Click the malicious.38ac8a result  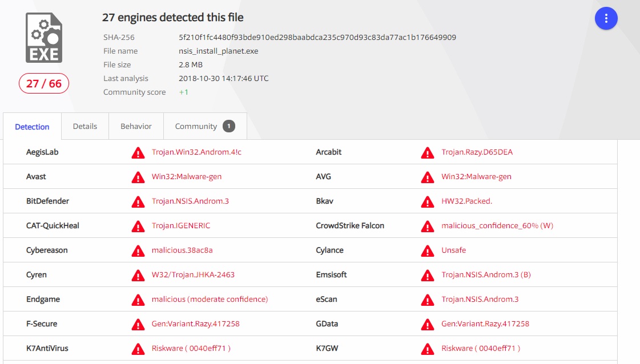[x=182, y=250]
